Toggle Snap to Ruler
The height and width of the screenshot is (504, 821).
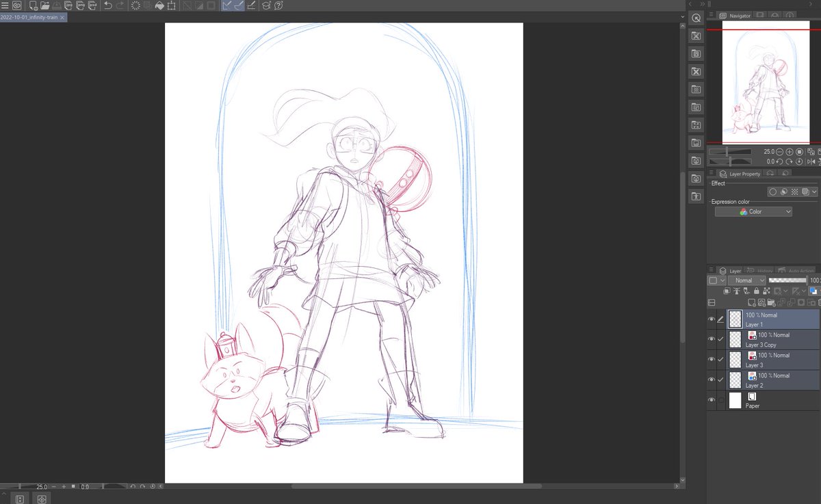click(226, 5)
